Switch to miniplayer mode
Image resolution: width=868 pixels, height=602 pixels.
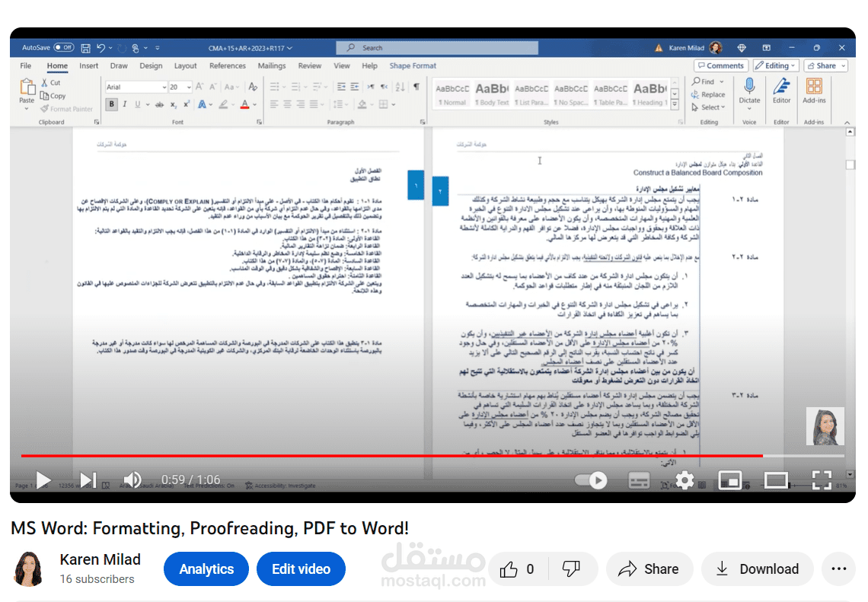point(729,480)
